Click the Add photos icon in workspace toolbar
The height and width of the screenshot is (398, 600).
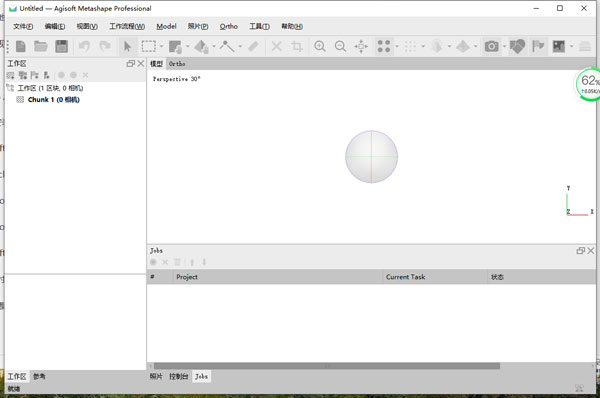[x=23, y=75]
